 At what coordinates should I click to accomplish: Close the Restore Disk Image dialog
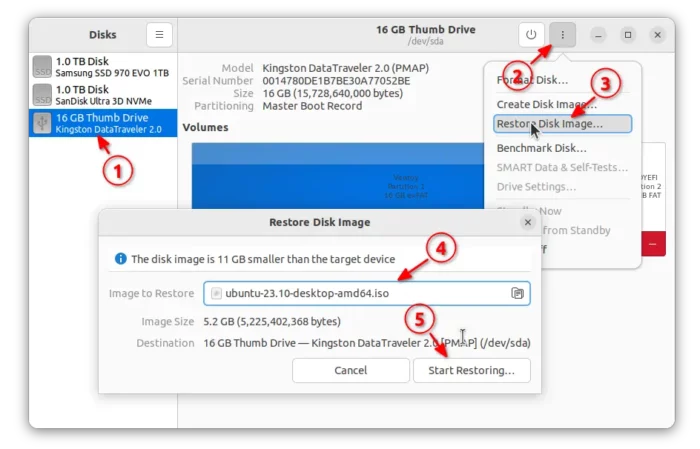(528, 222)
